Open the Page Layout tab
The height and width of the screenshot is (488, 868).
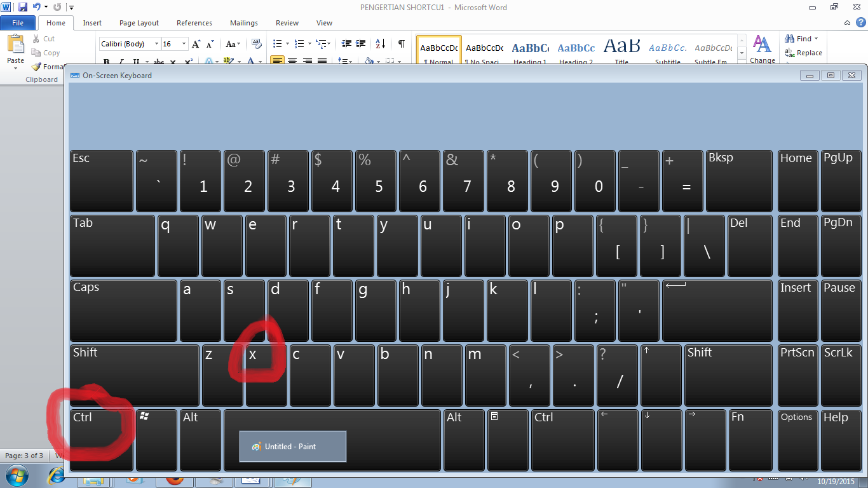[139, 23]
